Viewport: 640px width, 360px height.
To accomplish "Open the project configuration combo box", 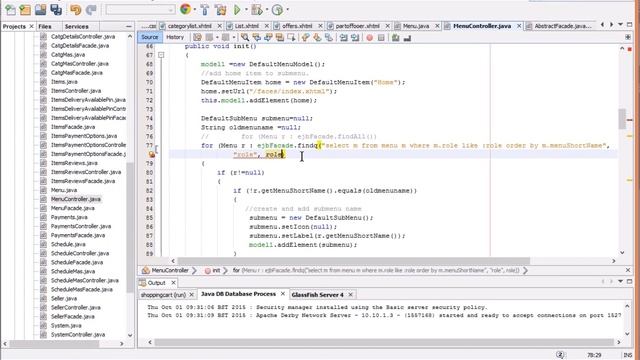I will 140,9.
